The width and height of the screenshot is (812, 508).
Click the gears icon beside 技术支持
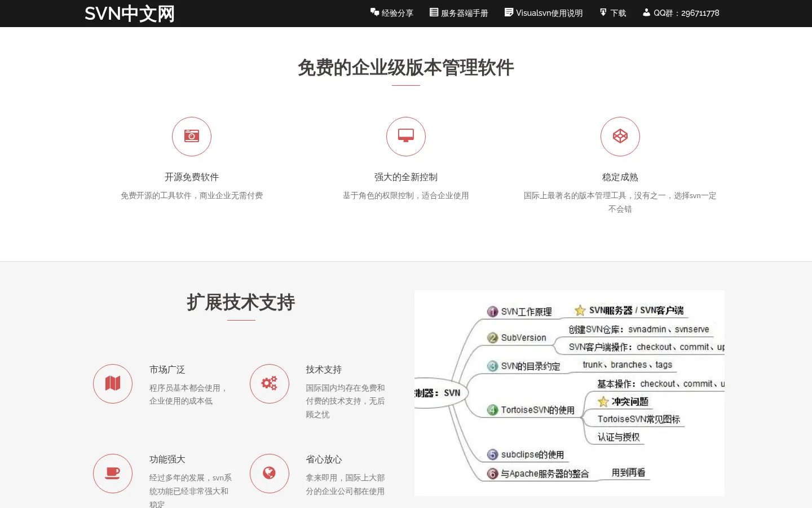click(x=270, y=384)
